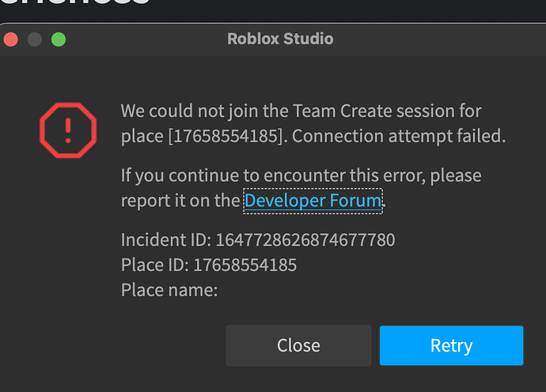Click the Roblox Studio title text
This screenshot has width=546, height=392.
280,39
